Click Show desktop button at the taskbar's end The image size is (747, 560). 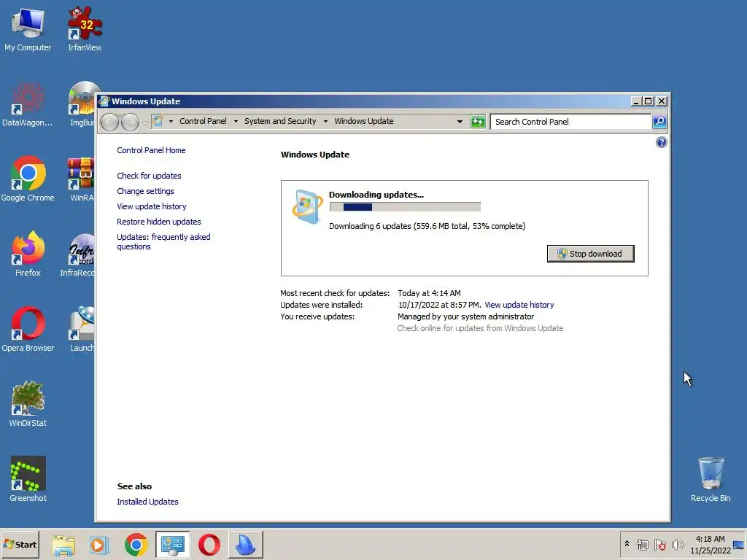click(x=739, y=544)
